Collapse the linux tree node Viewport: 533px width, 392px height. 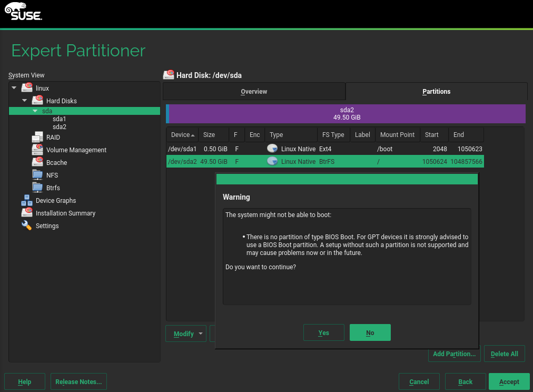pos(14,88)
